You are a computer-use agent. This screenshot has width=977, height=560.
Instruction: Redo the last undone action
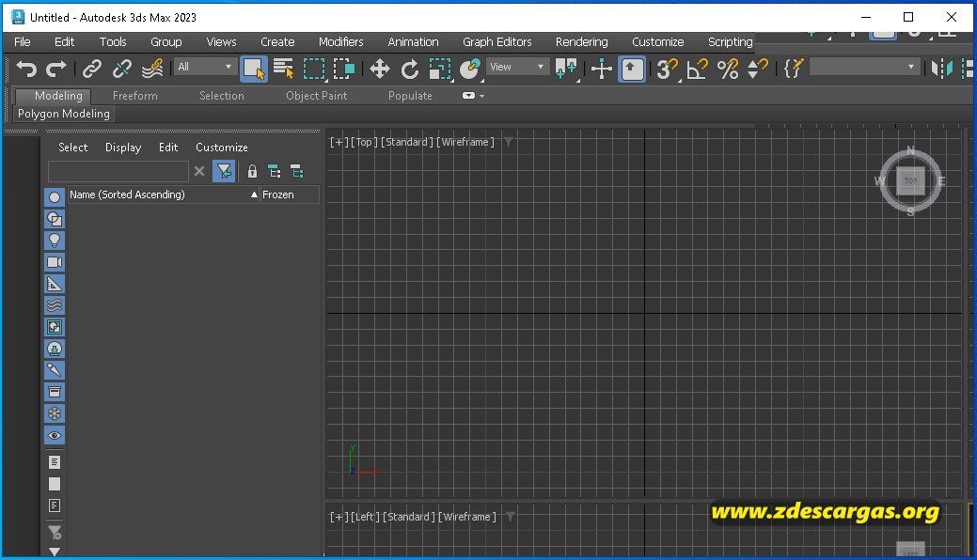[x=56, y=68]
